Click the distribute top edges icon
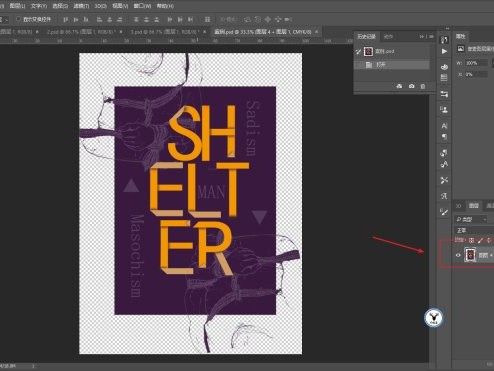This screenshot has width=494, height=371. click(136, 20)
